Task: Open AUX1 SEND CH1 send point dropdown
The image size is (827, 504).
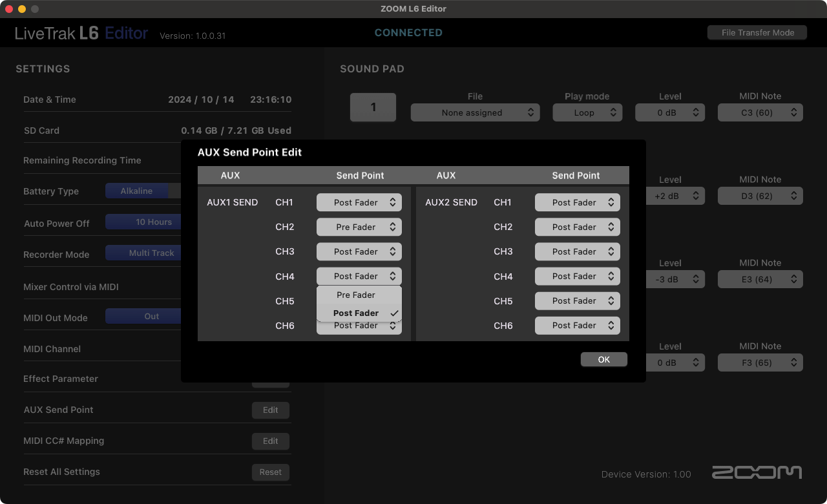Action: 359,202
